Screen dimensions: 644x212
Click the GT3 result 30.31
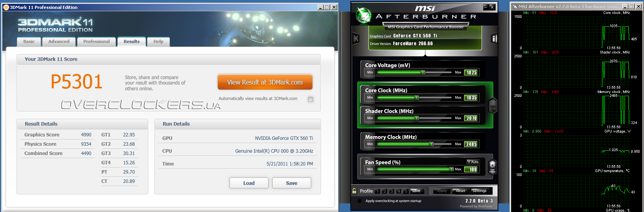(129, 153)
